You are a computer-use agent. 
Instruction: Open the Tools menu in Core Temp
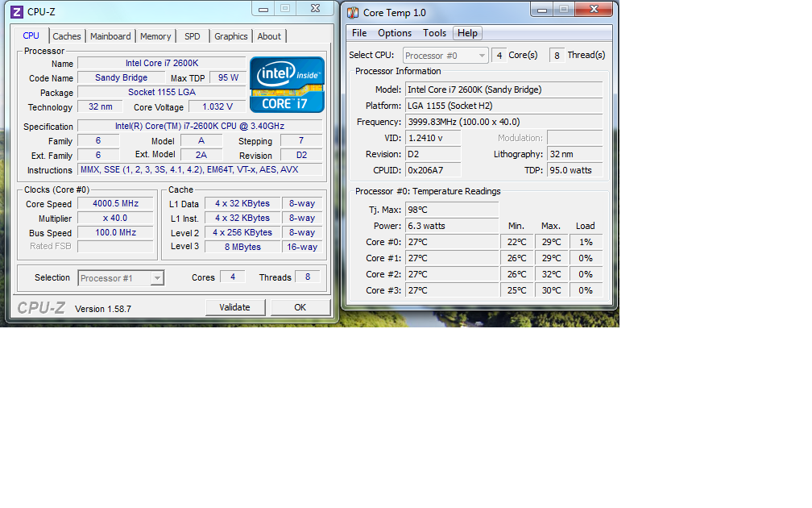pyautogui.click(x=434, y=32)
